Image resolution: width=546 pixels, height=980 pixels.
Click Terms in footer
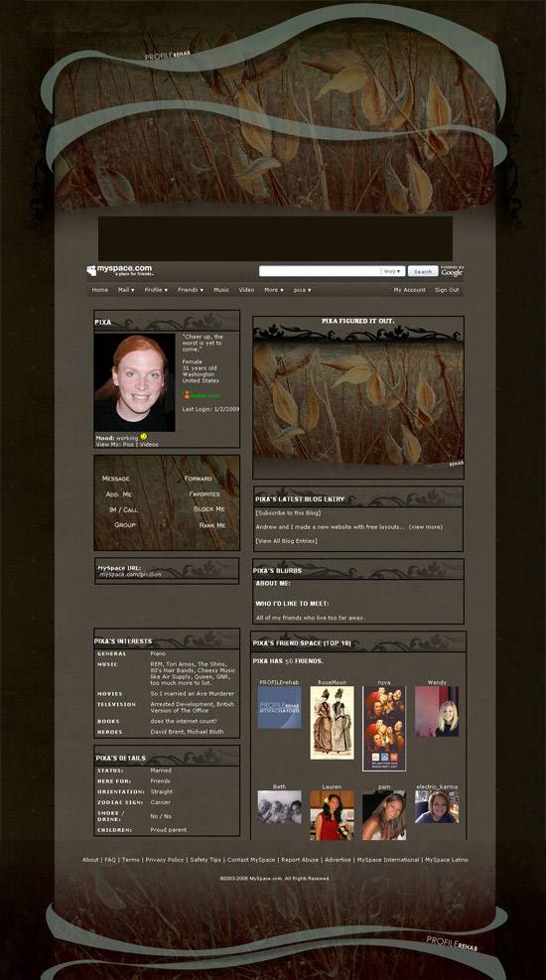point(131,860)
